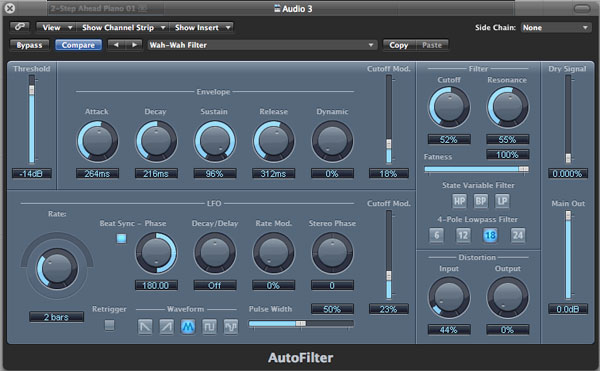Click the 312ms release value field
The width and height of the screenshot is (600, 371).
(273, 174)
